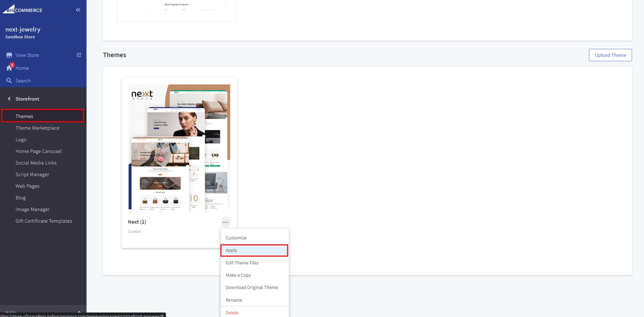
Task: Open external link icon beside View Store
Action: (x=79, y=55)
